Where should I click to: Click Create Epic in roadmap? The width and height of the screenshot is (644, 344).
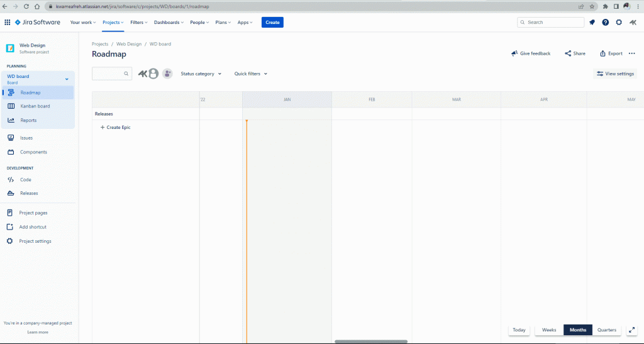coord(116,128)
